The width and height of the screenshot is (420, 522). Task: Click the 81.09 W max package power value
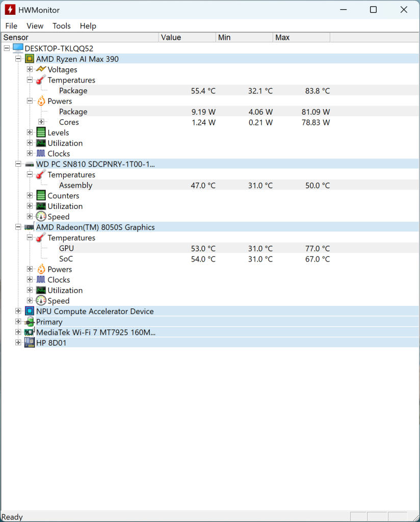[316, 112]
